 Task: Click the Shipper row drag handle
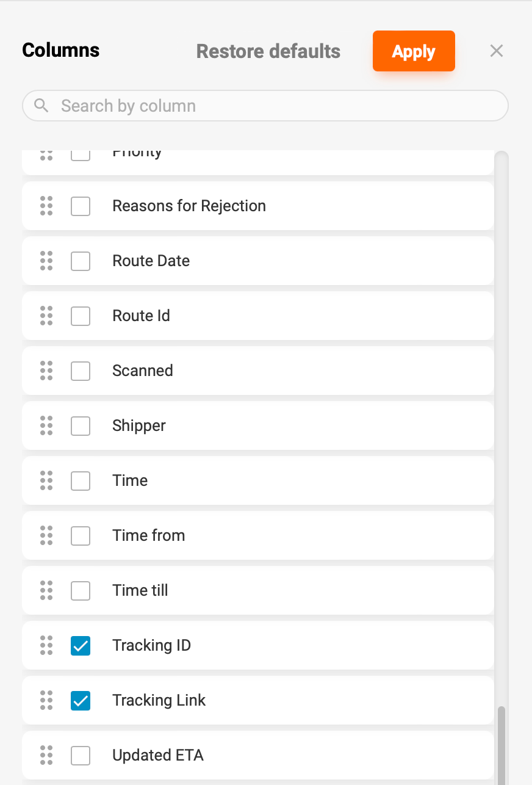(46, 426)
